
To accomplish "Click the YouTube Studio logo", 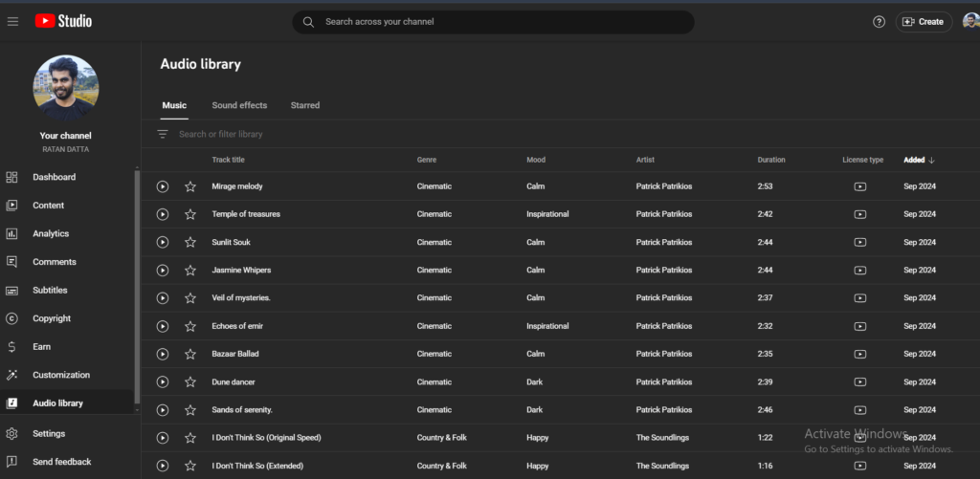I will pyautogui.click(x=63, y=21).
